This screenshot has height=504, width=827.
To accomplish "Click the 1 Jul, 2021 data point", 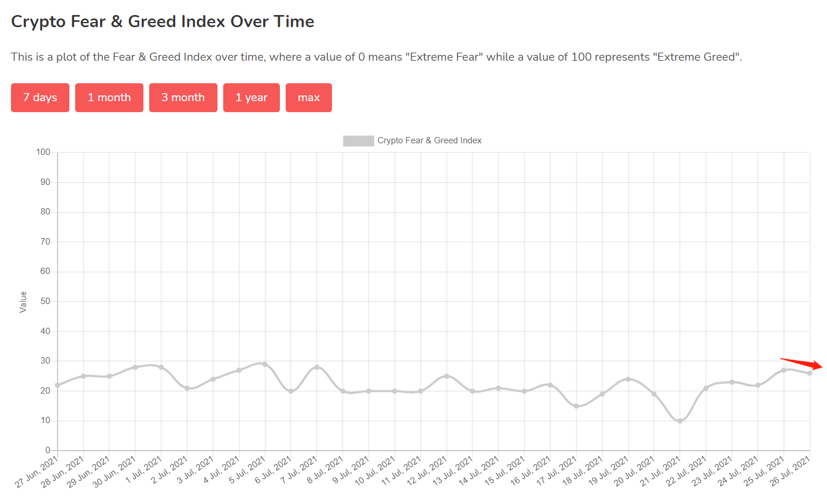I will (x=161, y=367).
